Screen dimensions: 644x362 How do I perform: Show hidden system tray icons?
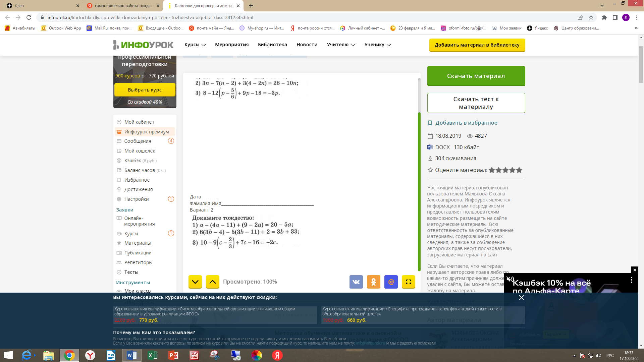coord(574,355)
